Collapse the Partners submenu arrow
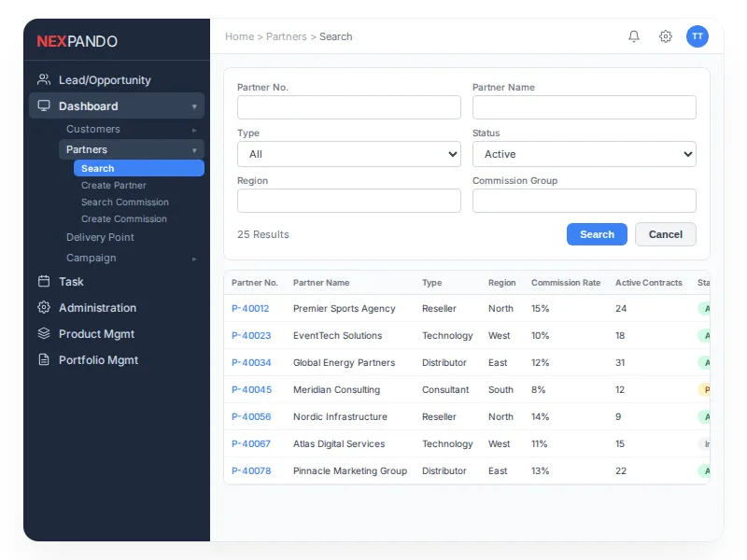This screenshot has height=560, width=747. tap(194, 150)
